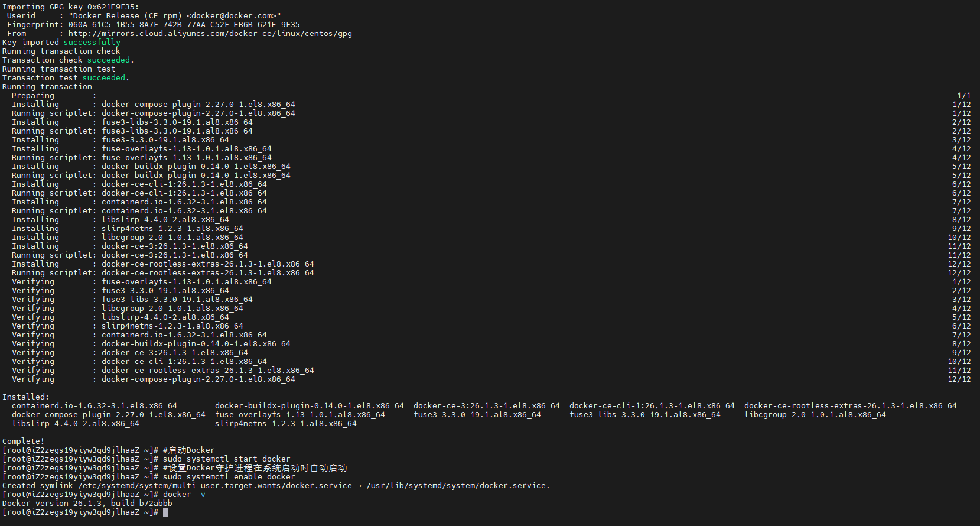Viewport: 980px width, 526px height.
Task: Click the 'docker -v' command text
Action: (184, 495)
